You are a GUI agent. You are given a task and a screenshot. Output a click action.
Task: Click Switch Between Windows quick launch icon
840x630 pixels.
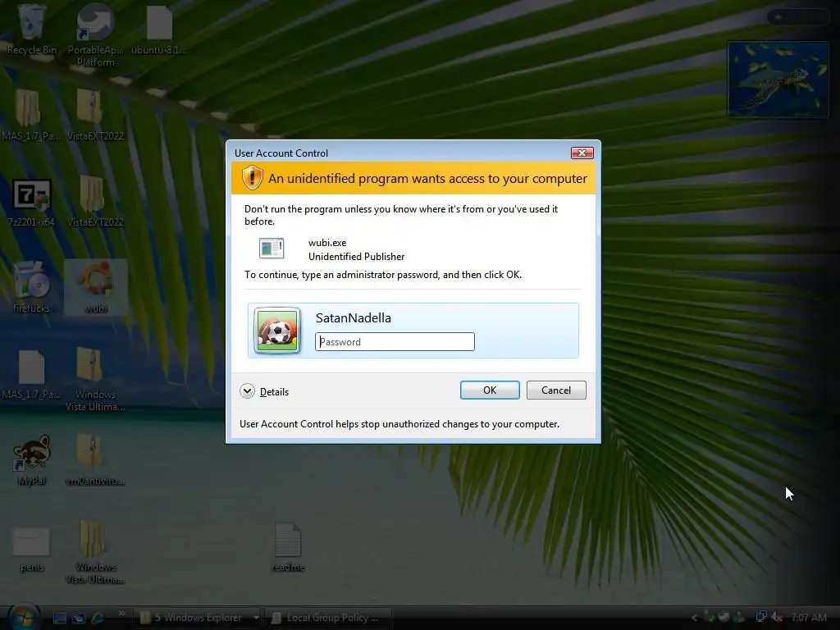pos(79,618)
